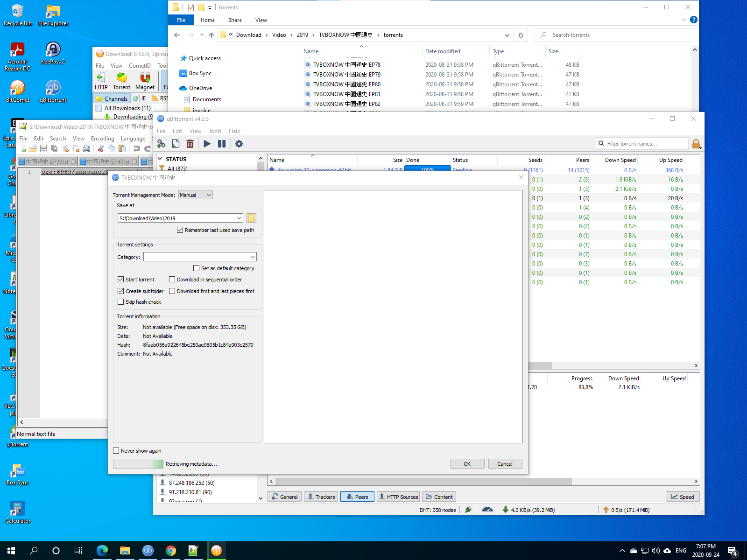Resume torrents with the play icon
The image size is (747, 560).
207,144
